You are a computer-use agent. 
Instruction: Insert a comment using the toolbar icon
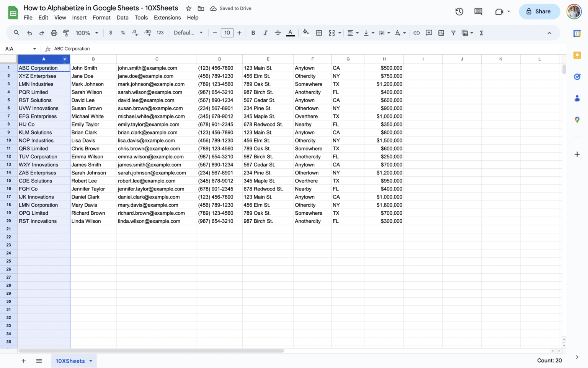click(x=429, y=33)
